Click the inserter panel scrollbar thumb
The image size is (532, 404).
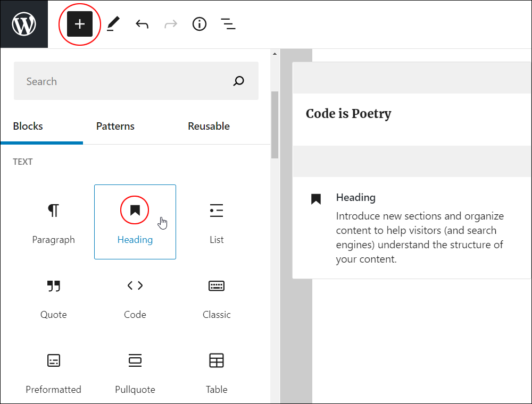tap(275, 125)
